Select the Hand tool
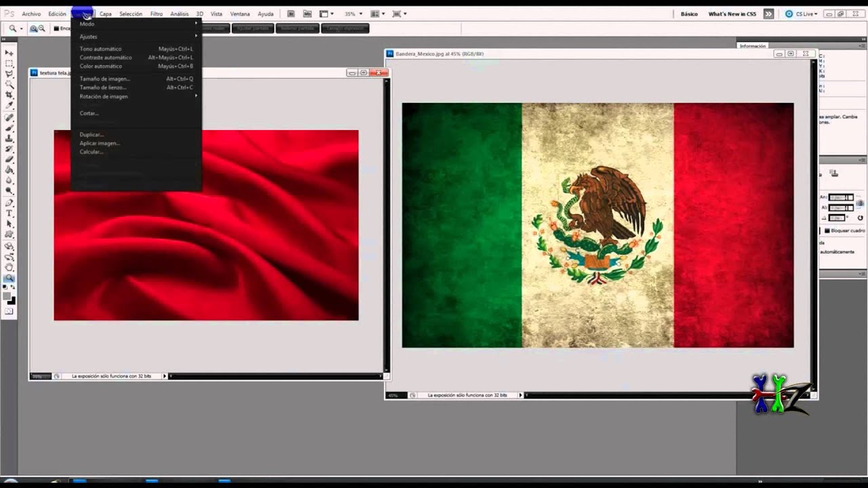The image size is (868, 488). (x=9, y=267)
